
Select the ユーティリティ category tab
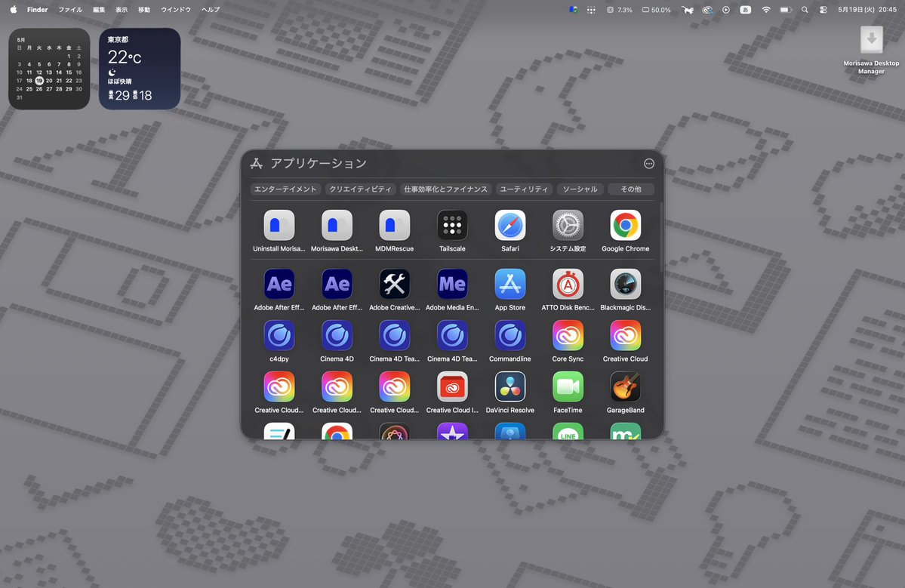524,189
